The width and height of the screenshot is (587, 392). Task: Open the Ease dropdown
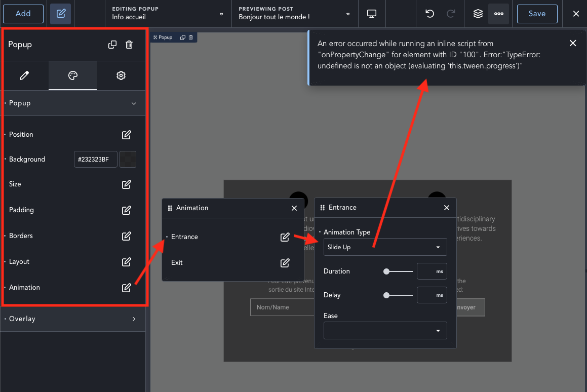(385, 330)
